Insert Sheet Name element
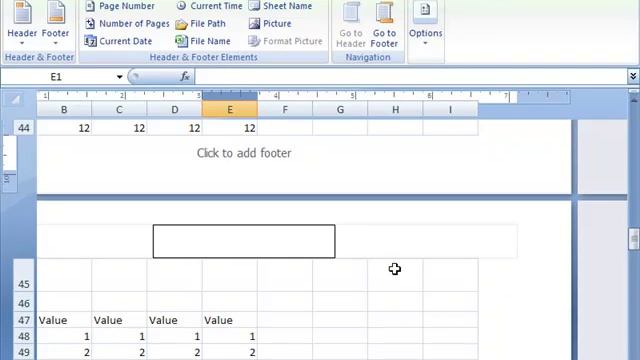The height and width of the screenshot is (360, 640). [x=280, y=6]
